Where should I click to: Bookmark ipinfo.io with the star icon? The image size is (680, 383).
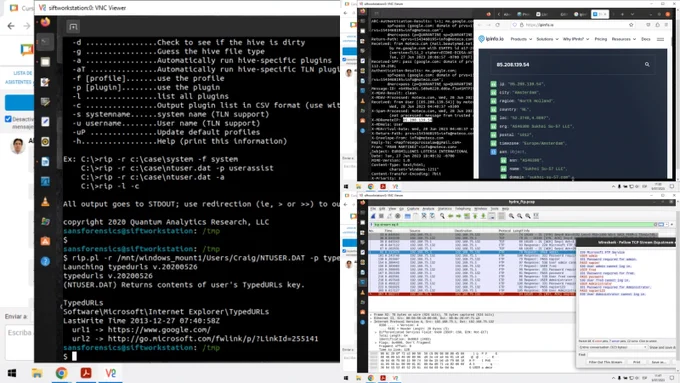click(x=631, y=25)
